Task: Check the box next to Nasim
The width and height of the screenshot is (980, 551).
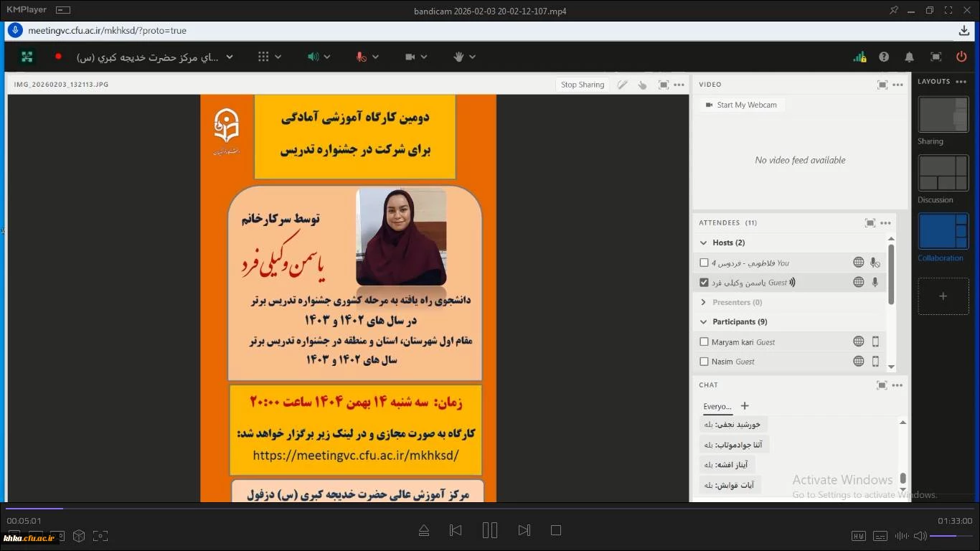Action: 704,362
